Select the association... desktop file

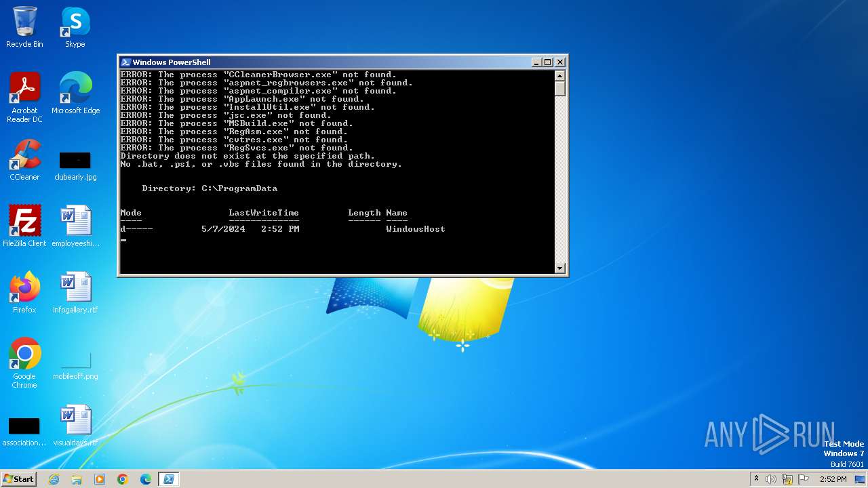24,431
